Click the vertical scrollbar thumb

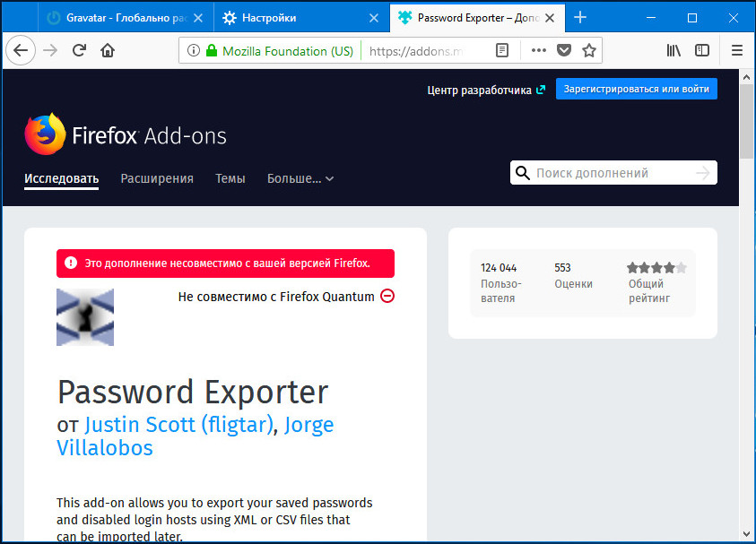(747, 121)
